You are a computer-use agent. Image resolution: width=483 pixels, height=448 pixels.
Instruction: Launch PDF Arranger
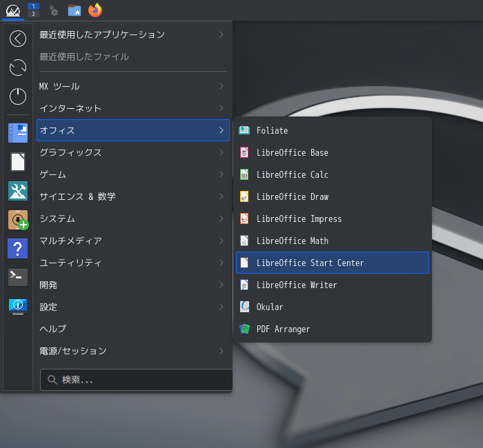click(333, 329)
